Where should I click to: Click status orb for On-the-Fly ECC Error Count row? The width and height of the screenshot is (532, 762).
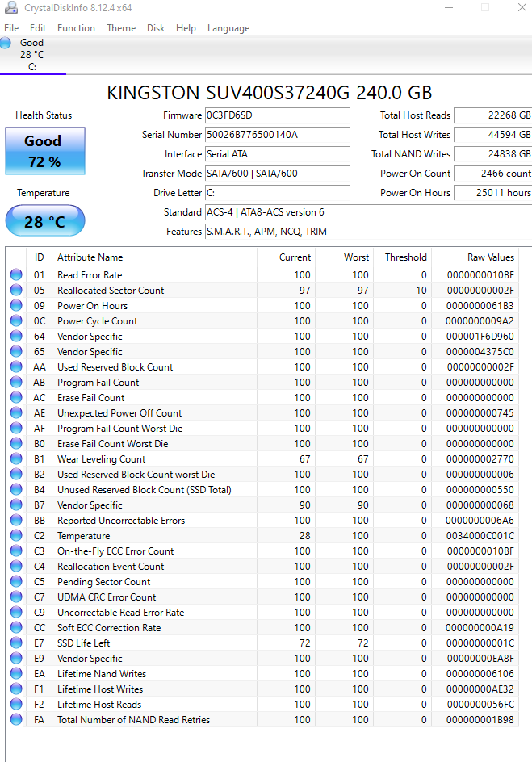point(16,551)
